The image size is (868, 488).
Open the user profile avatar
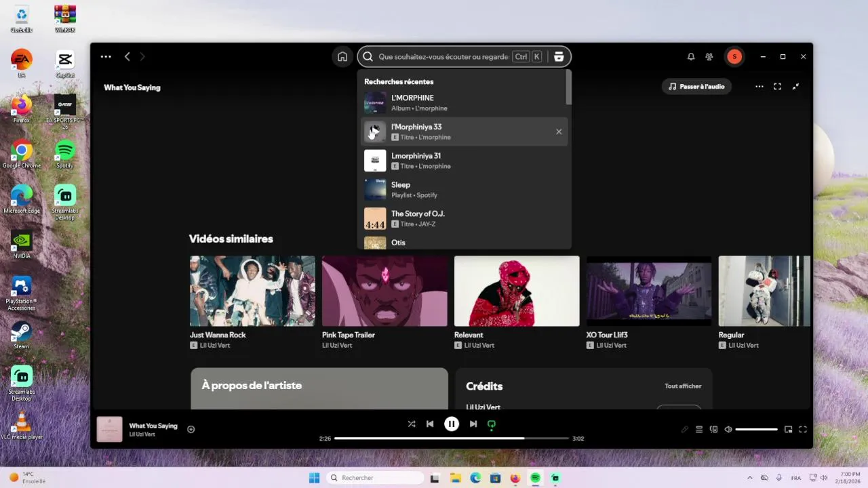tap(734, 57)
